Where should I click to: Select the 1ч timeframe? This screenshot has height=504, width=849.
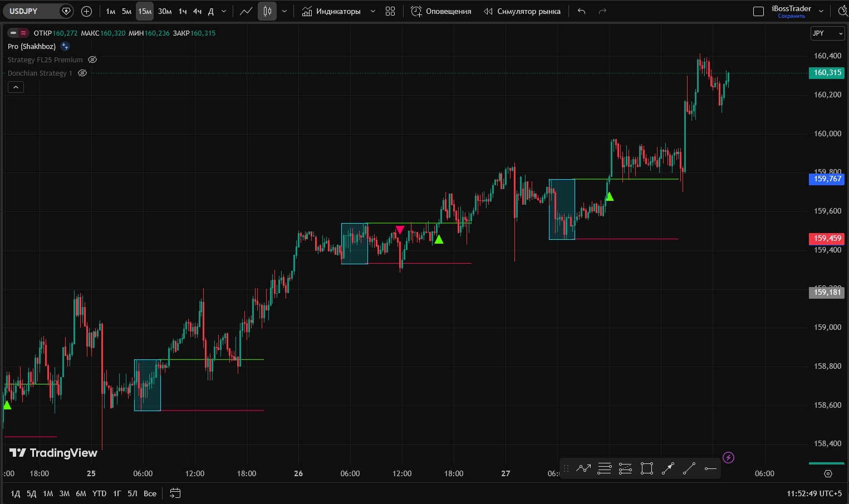pyautogui.click(x=183, y=11)
